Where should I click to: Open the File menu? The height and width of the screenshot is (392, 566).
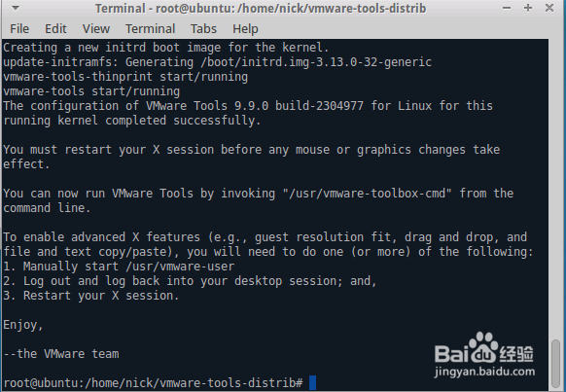[x=19, y=29]
